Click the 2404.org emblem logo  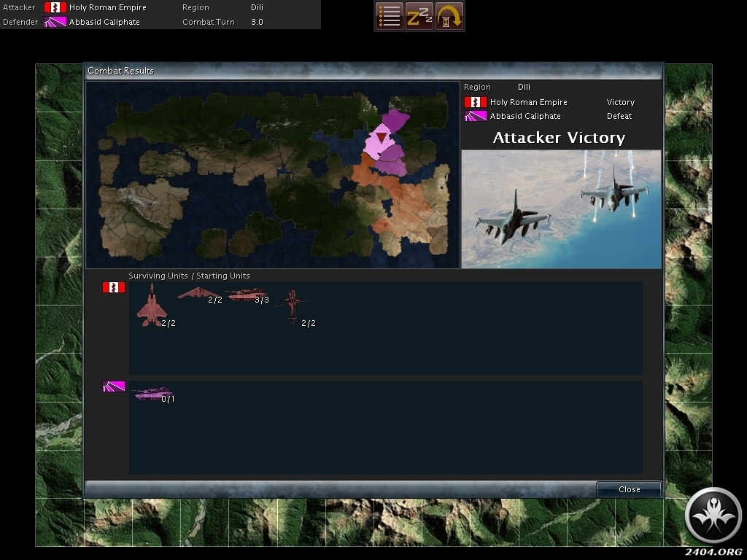(x=713, y=516)
